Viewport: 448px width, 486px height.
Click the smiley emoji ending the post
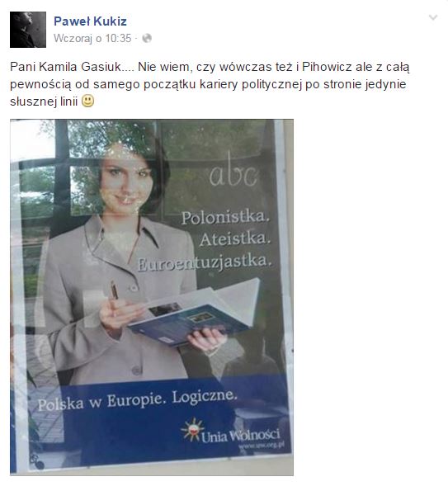[87, 101]
